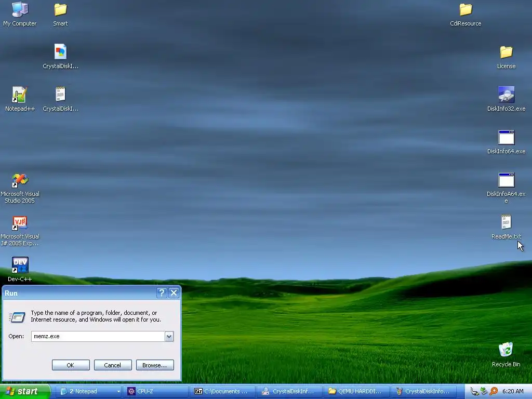Close the Run dialog with X button

point(174,293)
